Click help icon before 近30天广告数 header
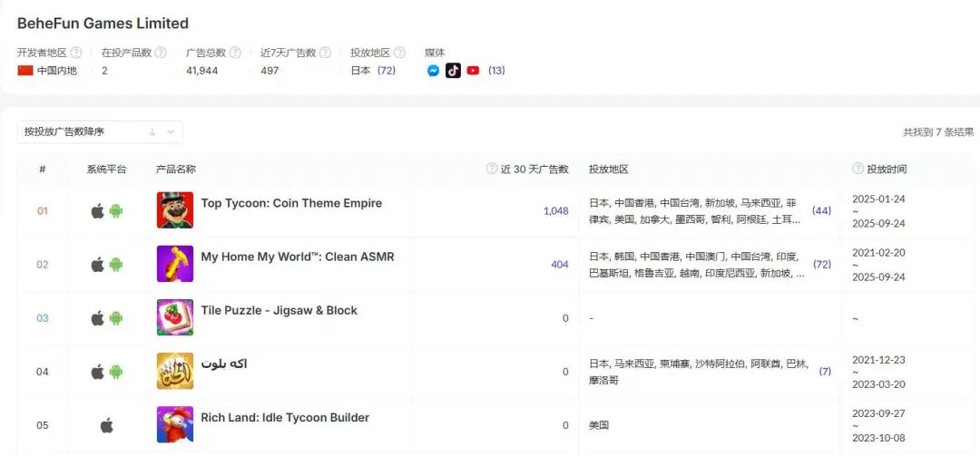Viewport: 980px width, 456px height. 492,169
